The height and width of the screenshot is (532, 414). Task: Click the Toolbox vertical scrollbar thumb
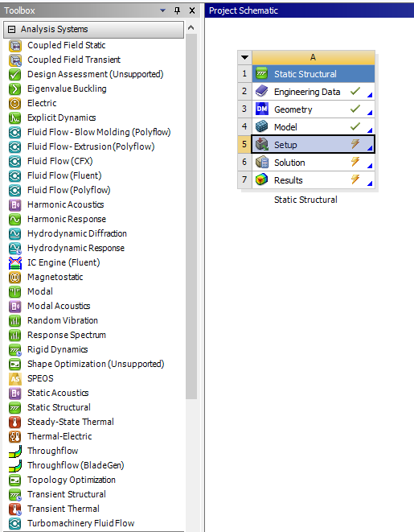pos(191,217)
